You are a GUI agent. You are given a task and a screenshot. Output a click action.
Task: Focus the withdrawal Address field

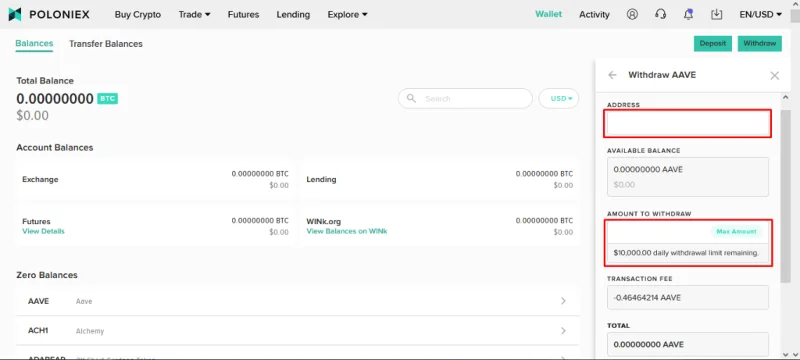point(687,123)
